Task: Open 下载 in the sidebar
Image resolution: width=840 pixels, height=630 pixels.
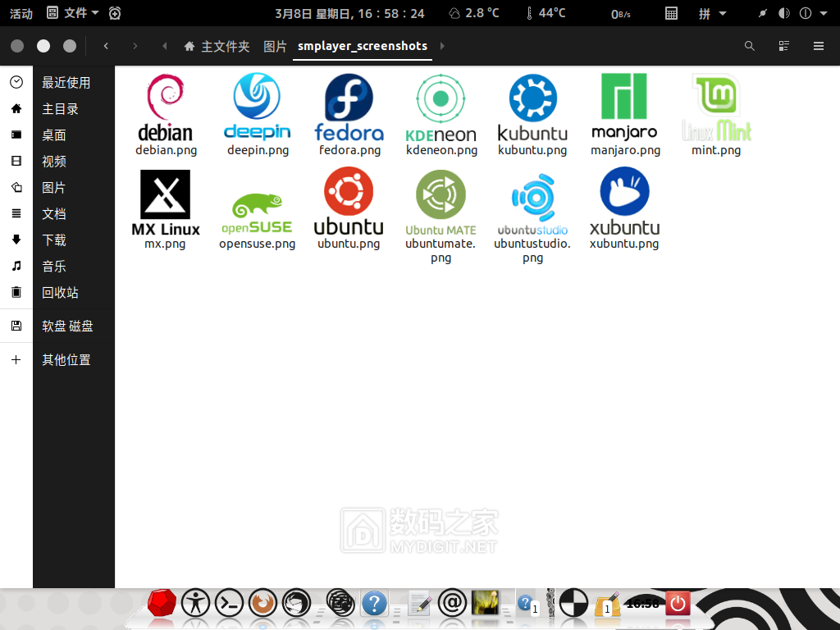Action: [x=54, y=240]
